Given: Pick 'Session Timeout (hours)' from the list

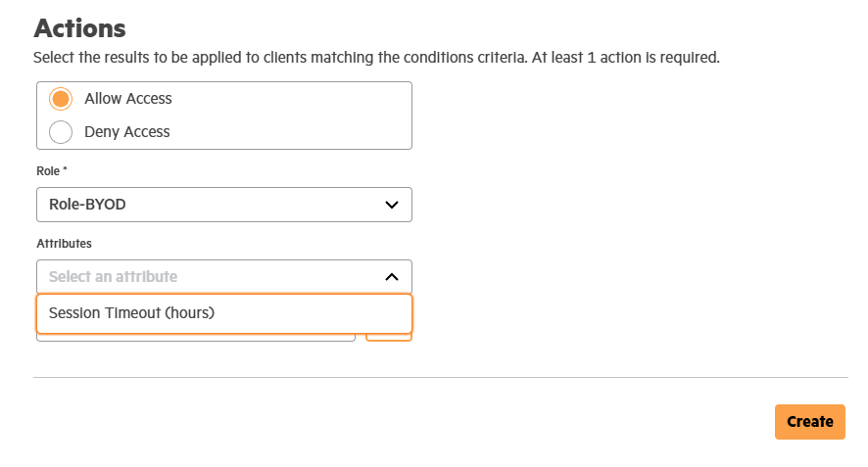Looking at the screenshot, I should click(131, 313).
